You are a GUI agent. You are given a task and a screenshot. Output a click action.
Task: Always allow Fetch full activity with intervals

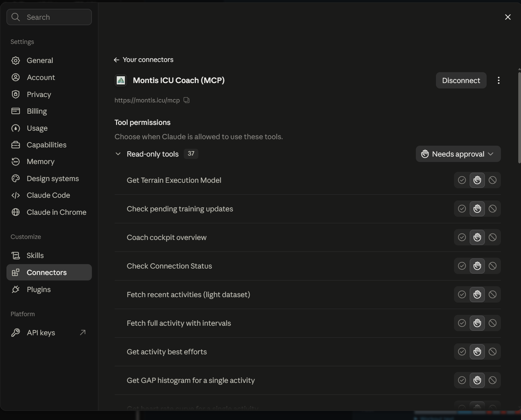point(462,323)
